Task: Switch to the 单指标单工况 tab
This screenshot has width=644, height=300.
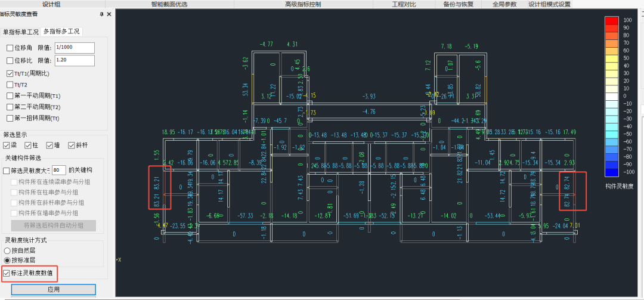Action: pyautogui.click(x=20, y=32)
